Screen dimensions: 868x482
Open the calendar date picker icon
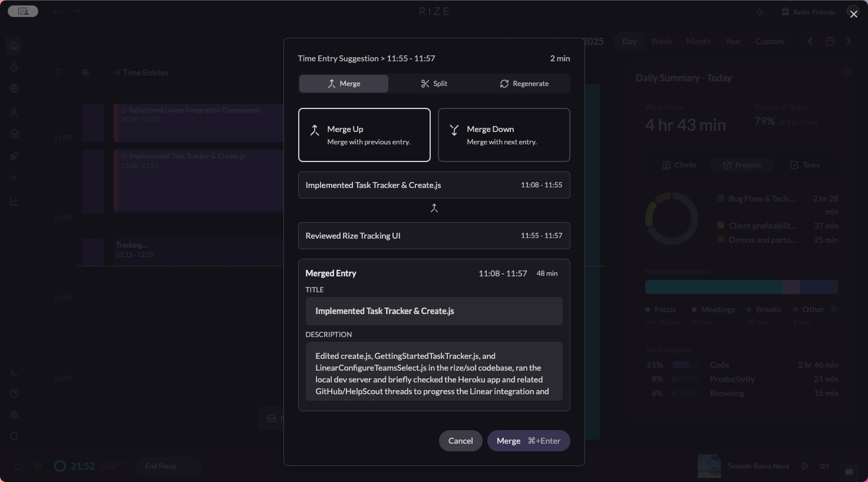830,41
